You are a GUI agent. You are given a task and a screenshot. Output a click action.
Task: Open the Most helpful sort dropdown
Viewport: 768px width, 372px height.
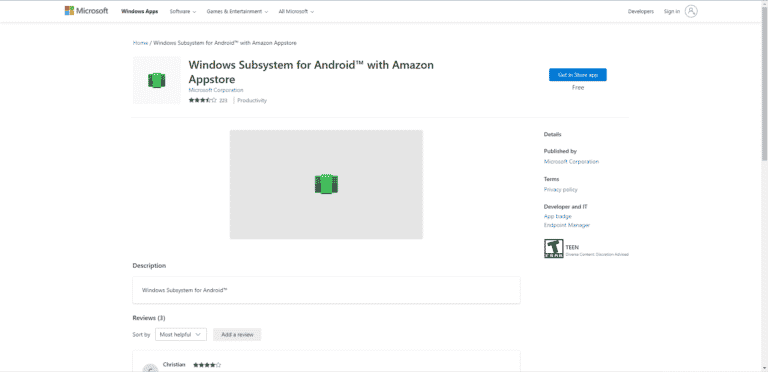point(181,334)
